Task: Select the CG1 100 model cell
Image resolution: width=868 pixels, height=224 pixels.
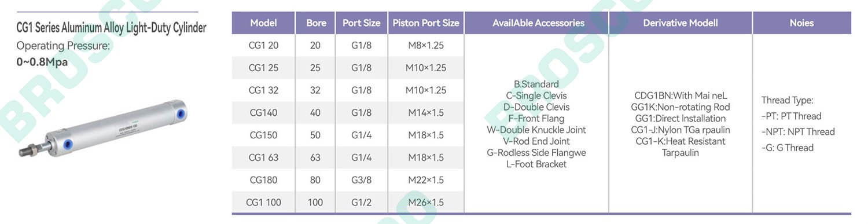Action: coord(263,203)
